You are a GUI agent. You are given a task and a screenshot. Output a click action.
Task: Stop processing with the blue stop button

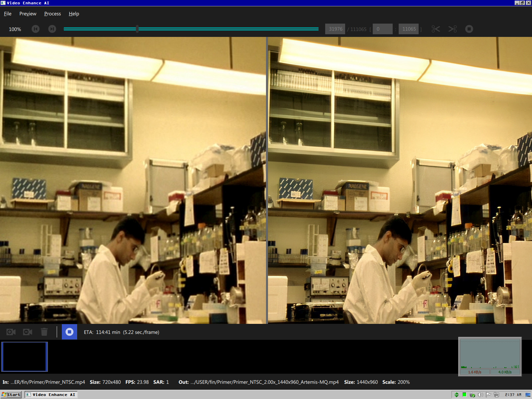(x=69, y=332)
